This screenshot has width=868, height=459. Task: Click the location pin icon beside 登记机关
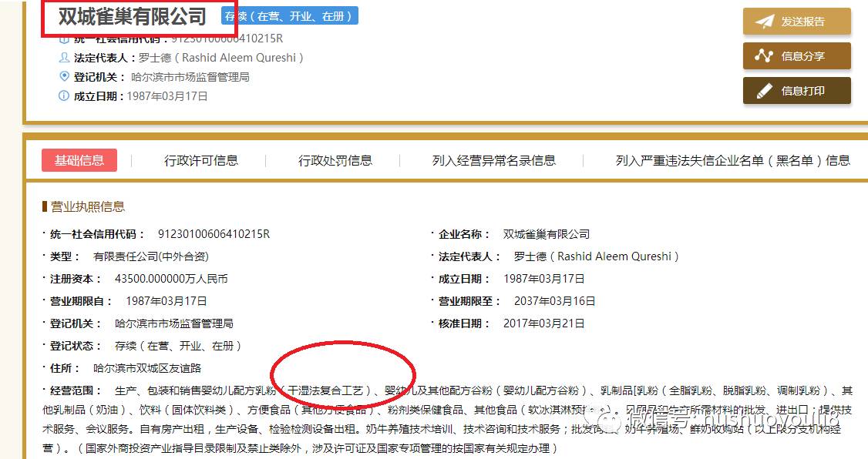(x=62, y=75)
